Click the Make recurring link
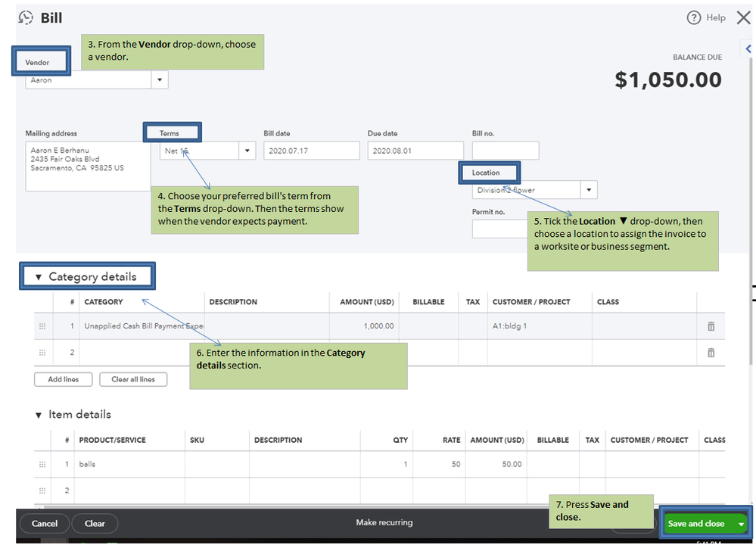 tap(384, 522)
